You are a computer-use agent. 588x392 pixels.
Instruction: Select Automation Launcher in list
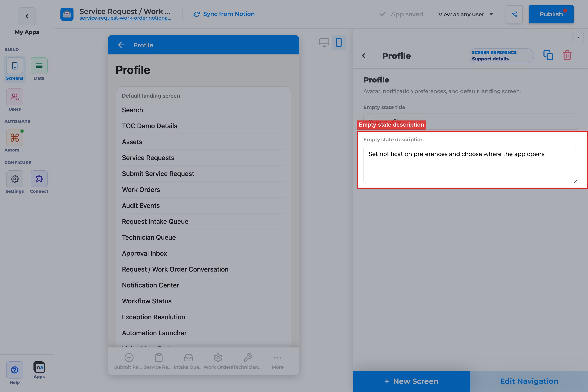(203, 333)
